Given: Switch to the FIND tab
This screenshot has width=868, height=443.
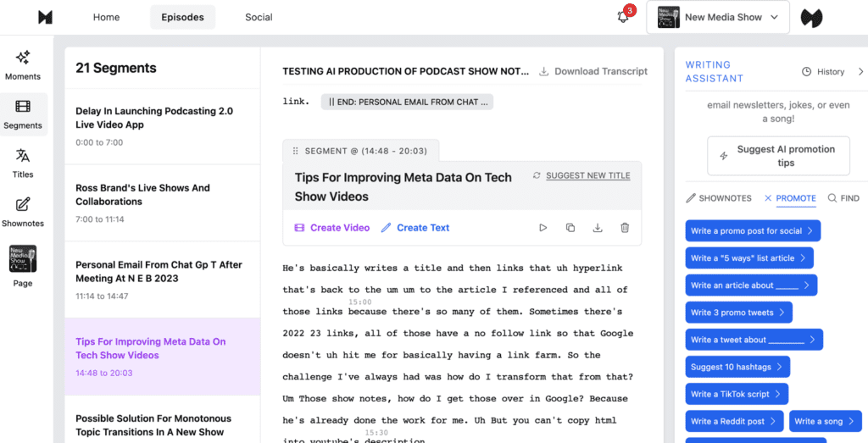Looking at the screenshot, I should [843, 198].
